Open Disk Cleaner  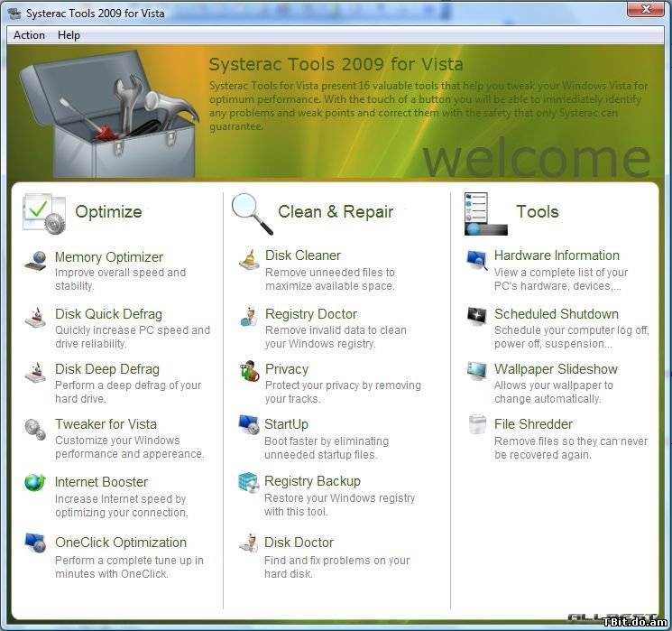tap(303, 255)
